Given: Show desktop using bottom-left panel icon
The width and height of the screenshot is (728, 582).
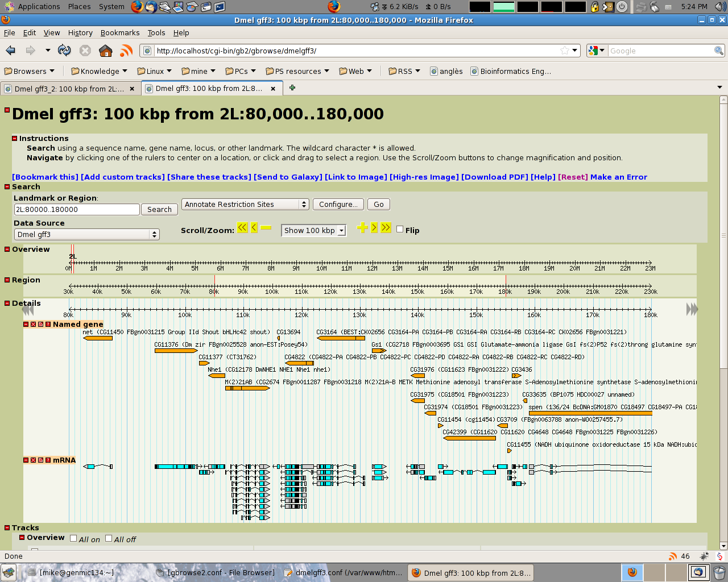Looking at the screenshot, I should pos(8,572).
